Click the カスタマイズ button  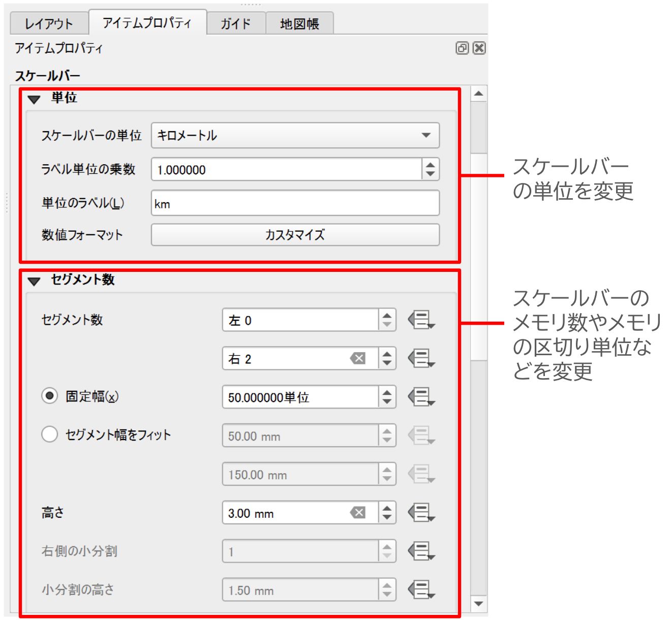click(x=295, y=235)
